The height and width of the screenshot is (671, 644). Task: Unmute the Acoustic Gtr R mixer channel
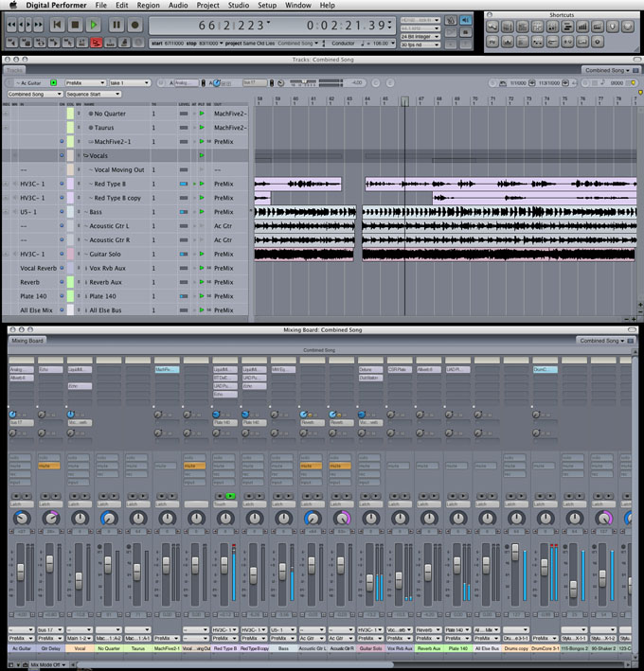click(x=340, y=466)
